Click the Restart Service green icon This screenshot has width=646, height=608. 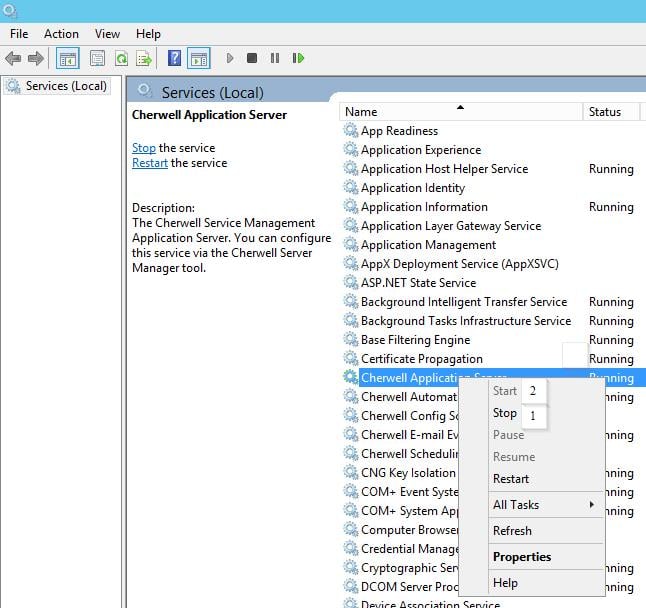point(298,58)
